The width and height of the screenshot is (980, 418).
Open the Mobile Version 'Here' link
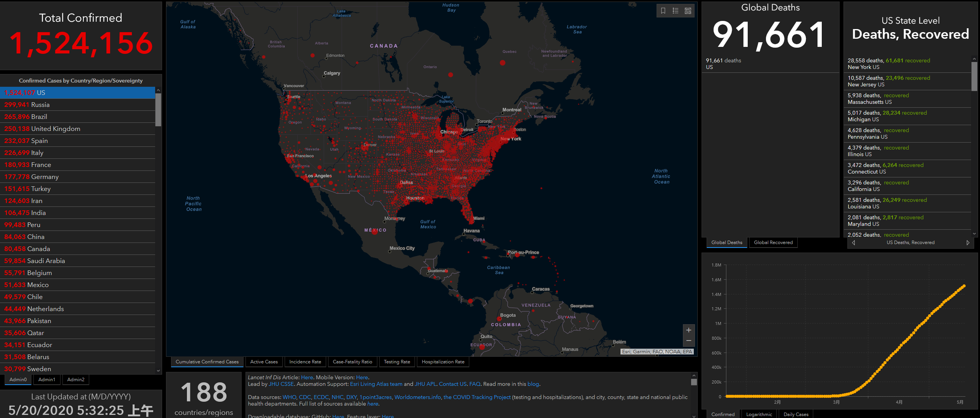click(362, 377)
